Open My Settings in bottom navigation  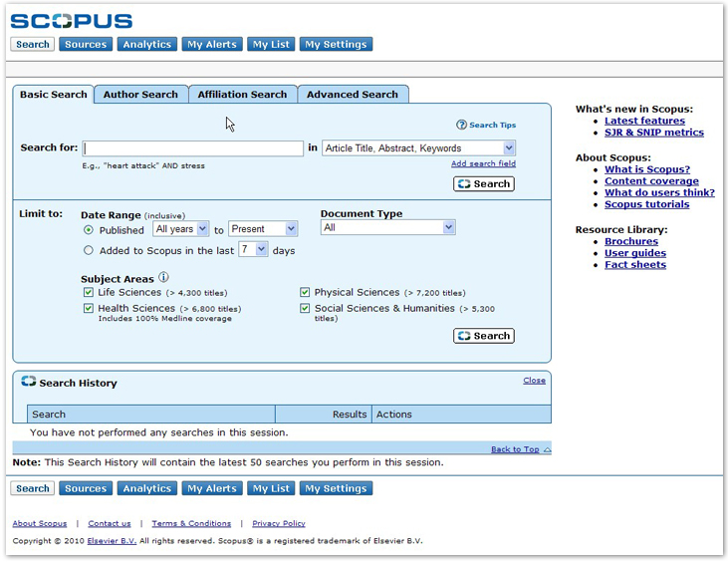pyautogui.click(x=336, y=488)
